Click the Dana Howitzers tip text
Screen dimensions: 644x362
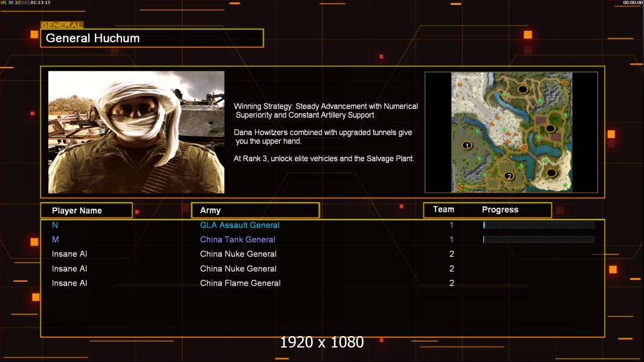click(323, 136)
